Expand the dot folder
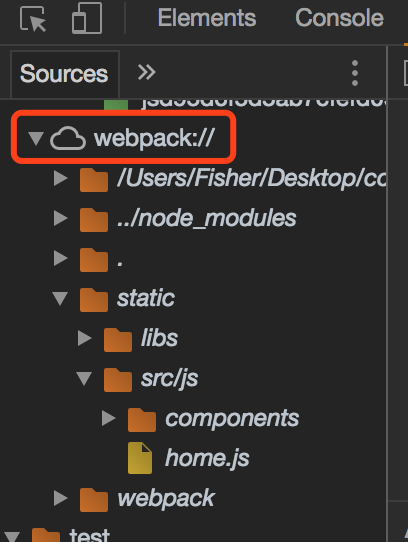This screenshot has width=408, height=542. [x=61, y=258]
